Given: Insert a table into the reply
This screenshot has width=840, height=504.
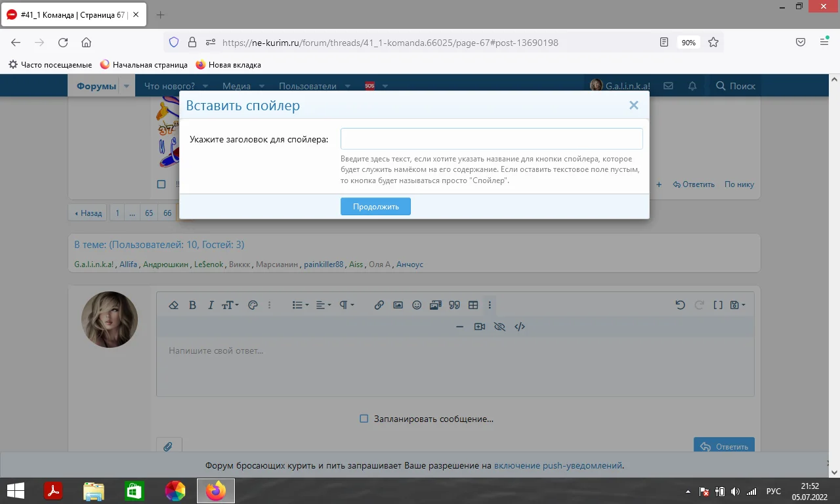Looking at the screenshot, I should pyautogui.click(x=473, y=305).
